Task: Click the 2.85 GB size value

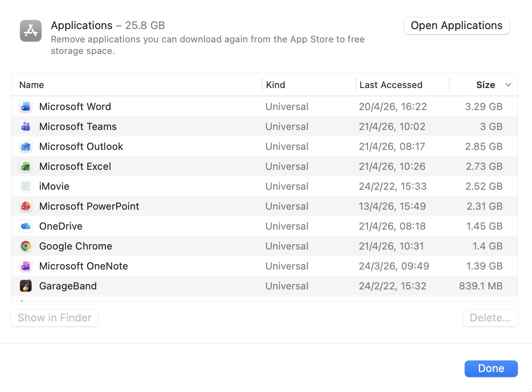Action: 484,147
